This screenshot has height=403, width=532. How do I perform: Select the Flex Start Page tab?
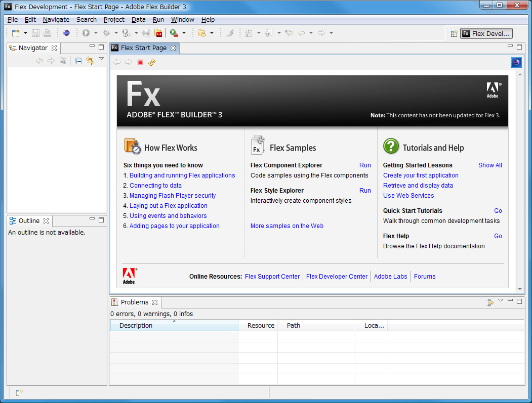[x=144, y=48]
